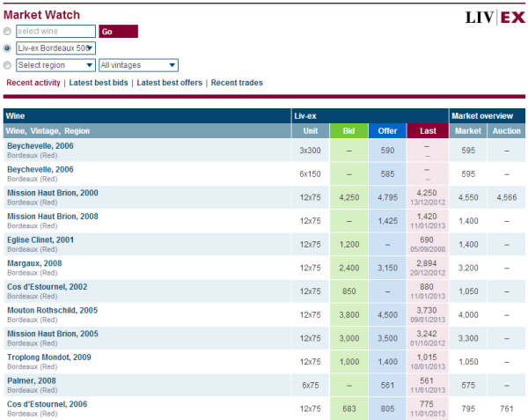Click the 590 offer for Beychevelle 3x300
The image size is (528, 420).
(387, 151)
